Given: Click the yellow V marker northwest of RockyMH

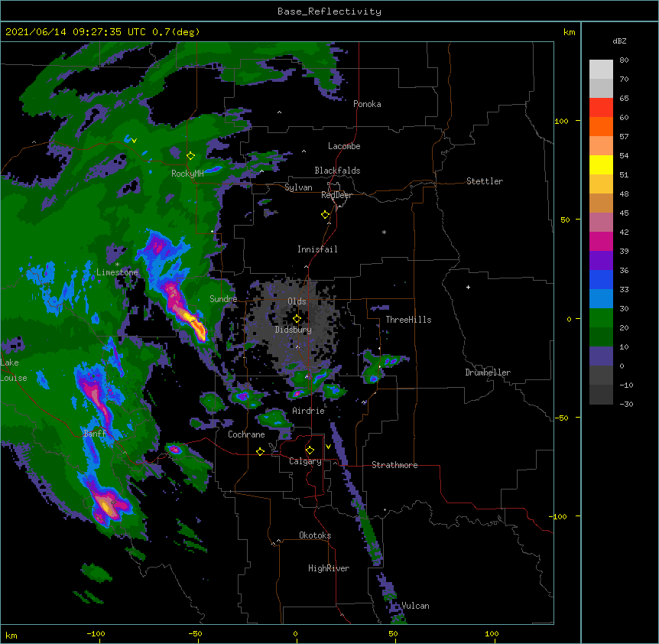Looking at the screenshot, I should pyautogui.click(x=134, y=141).
